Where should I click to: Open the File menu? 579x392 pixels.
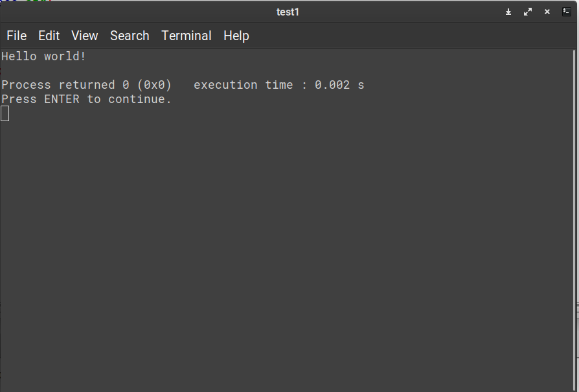[x=16, y=36]
